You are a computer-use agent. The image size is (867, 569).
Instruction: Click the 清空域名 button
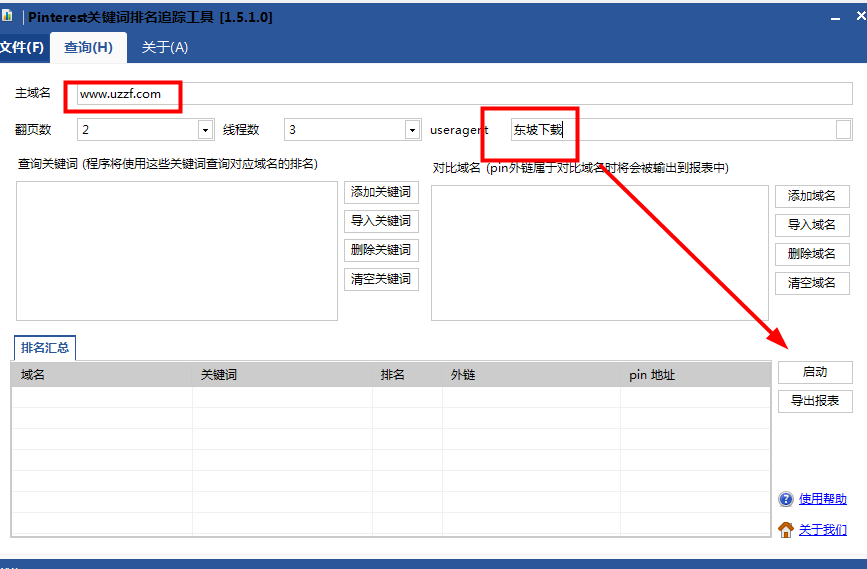pyautogui.click(x=812, y=283)
